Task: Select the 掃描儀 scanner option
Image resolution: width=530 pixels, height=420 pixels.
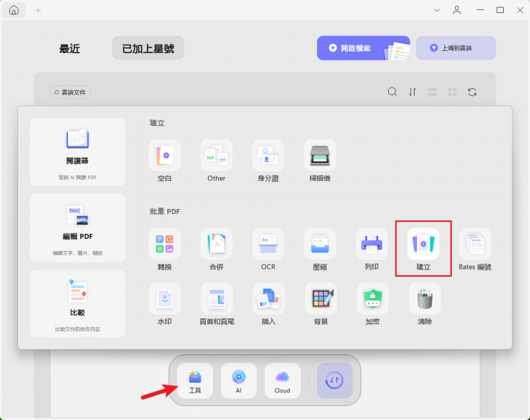Action: tap(320, 161)
